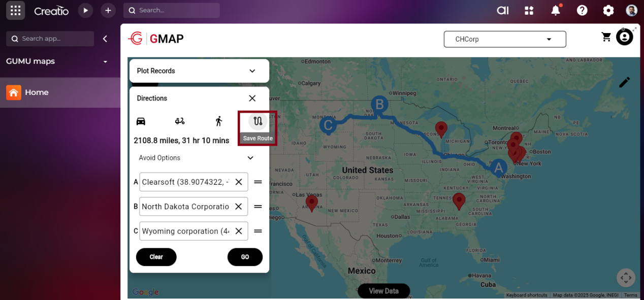The image size is (644, 300).
Task: Click route marker B on map
Action: [x=379, y=105]
